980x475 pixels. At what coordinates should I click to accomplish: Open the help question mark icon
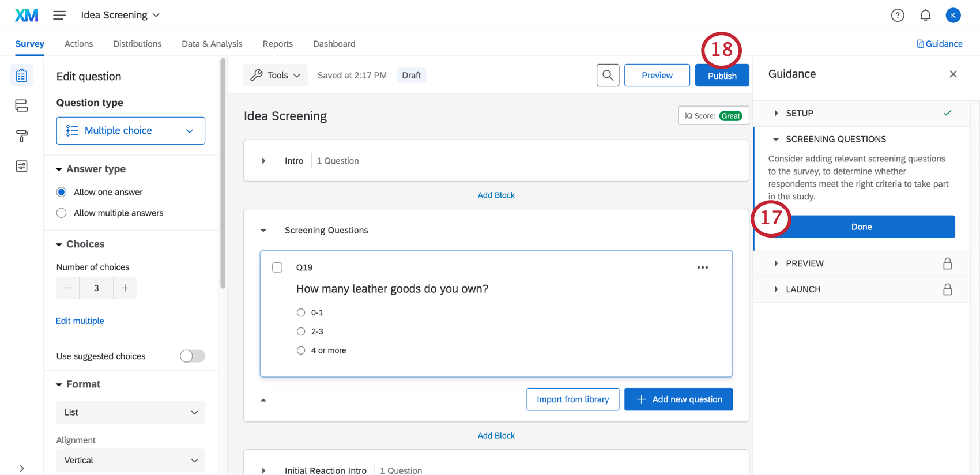point(898,16)
